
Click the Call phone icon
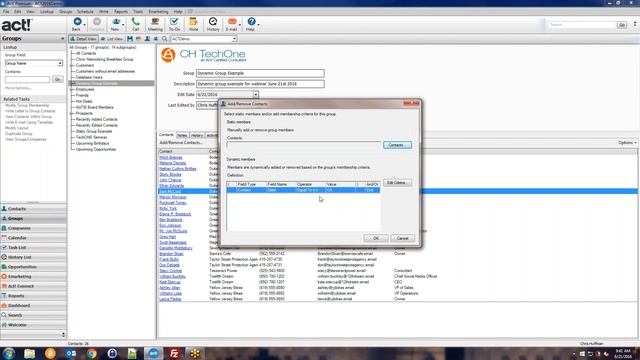click(x=135, y=22)
